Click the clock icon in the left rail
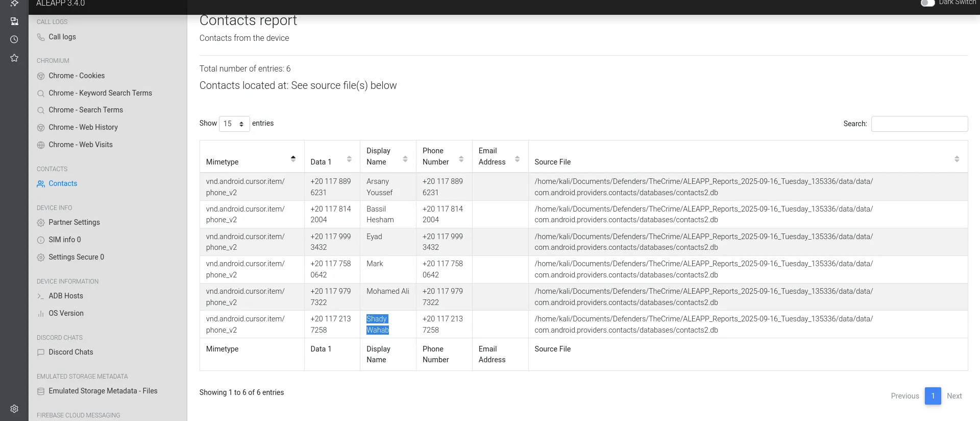Screen dimensions: 980x421 (x=14, y=39)
